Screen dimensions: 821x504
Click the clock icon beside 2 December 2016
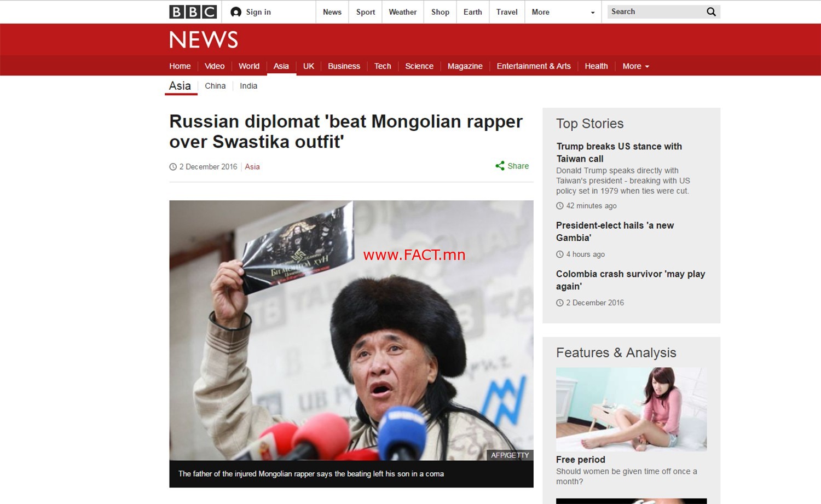pos(173,167)
